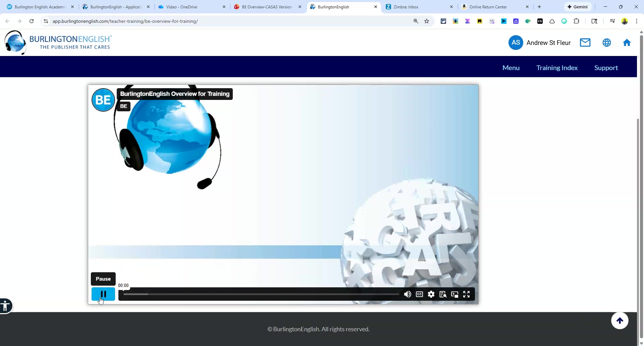Image resolution: width=644 pixels, height=346 pixels.
Task: Click the yellow bookmark extension icon
Action: click(480, 21)
